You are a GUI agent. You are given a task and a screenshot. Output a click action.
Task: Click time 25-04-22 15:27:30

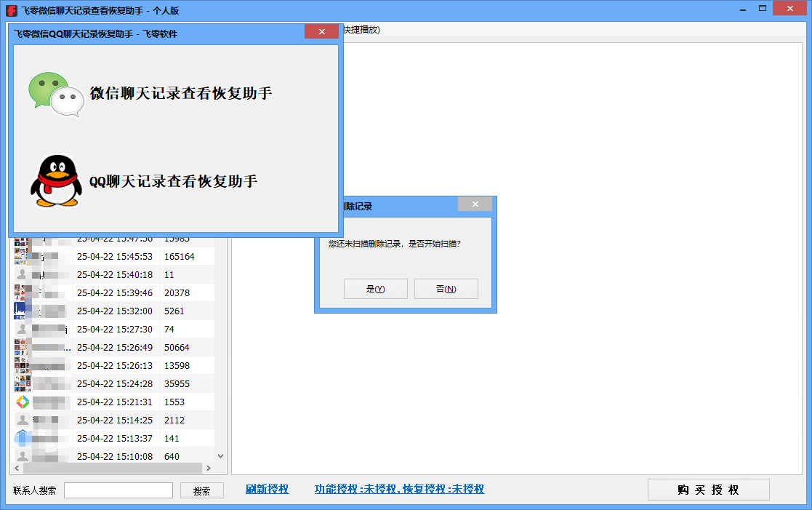click(x=115, y=329)
